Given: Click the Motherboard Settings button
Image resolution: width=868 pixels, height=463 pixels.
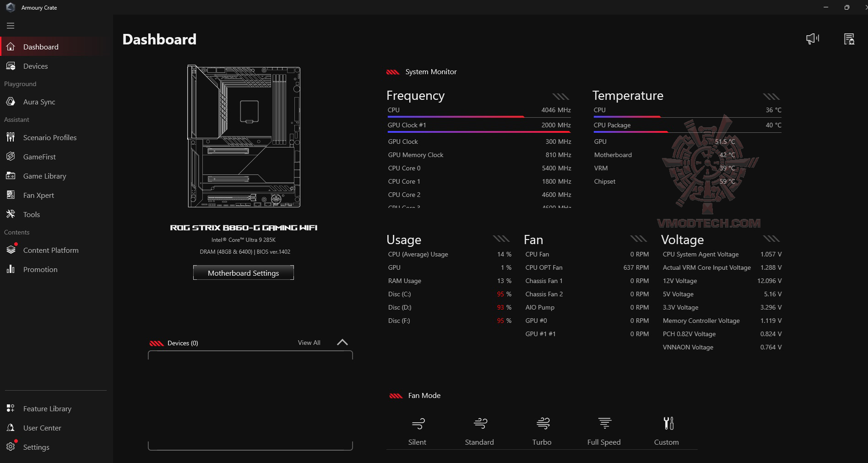Looking at the screenshot, I should pyautogui.click(x=244, y=273).
